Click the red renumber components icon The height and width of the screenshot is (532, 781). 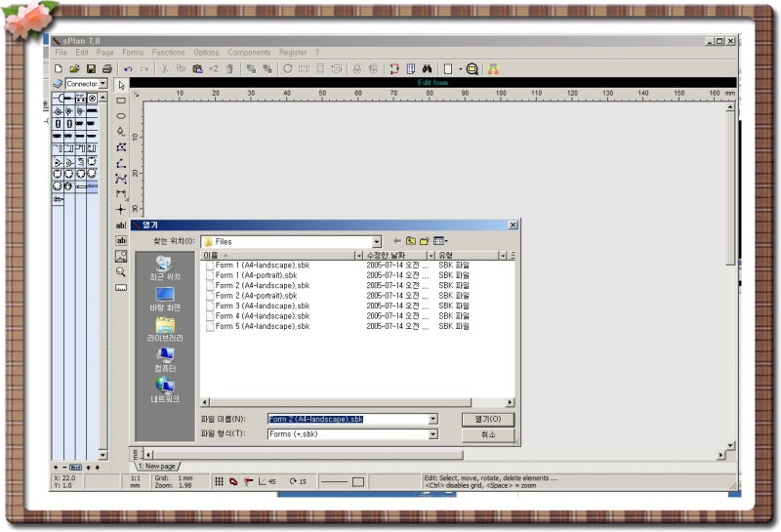(x=394, y=68)
